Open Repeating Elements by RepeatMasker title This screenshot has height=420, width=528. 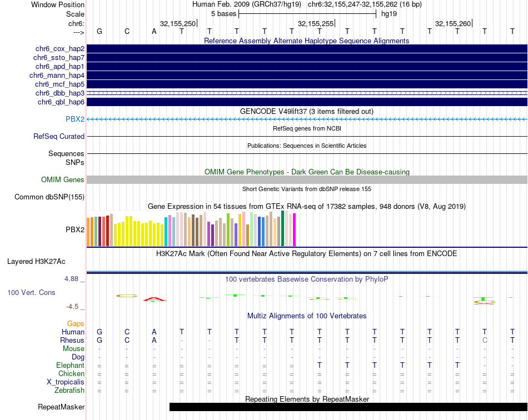tap(307, 399)
